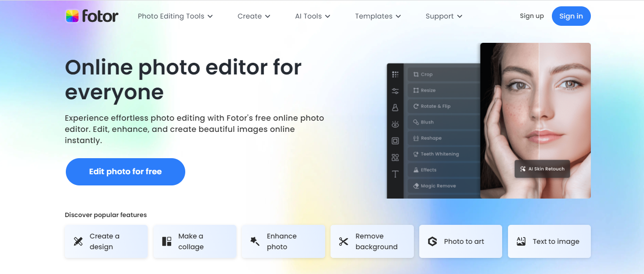Screen dimensions: 644x274
Task: Open the Create a design feature card
Action: (x=106, y=241)
